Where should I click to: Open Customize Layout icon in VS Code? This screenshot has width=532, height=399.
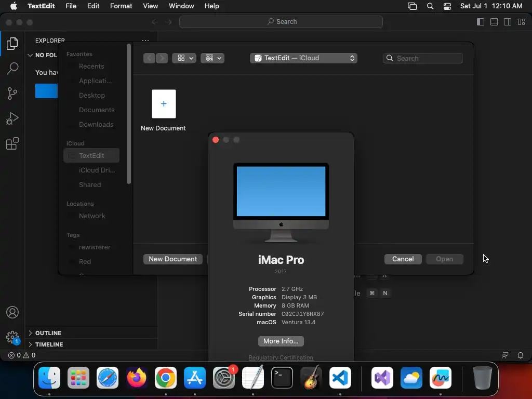pos(522,22)
